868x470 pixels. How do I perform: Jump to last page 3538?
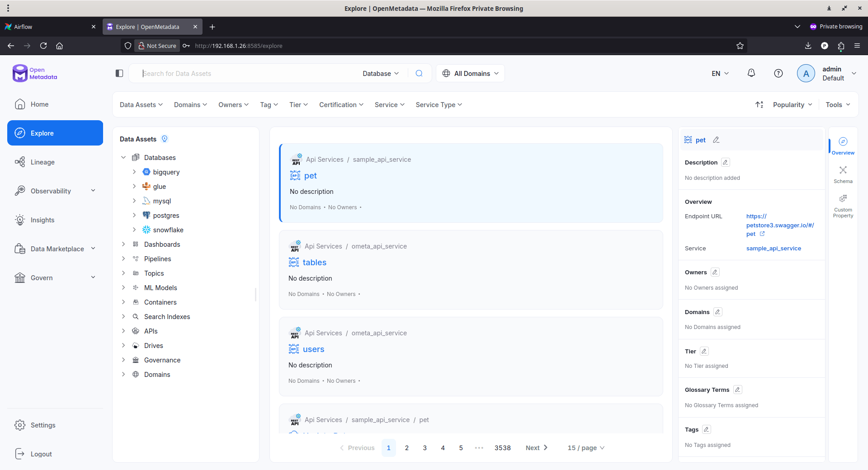click(503, 448)
